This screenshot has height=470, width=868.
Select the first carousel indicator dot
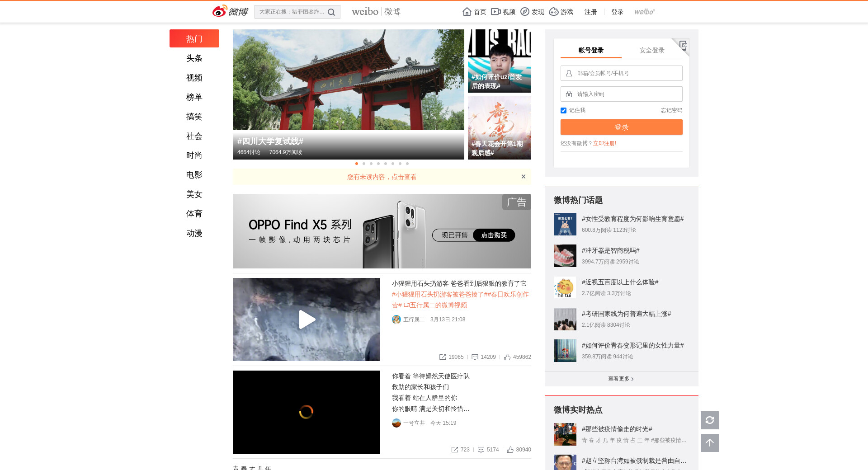pos(357,164)
